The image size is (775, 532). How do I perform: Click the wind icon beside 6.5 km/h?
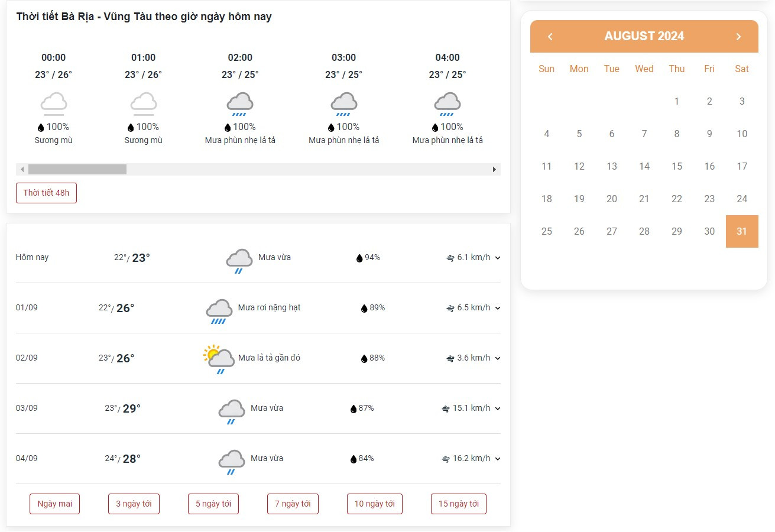pyautogui.click(x=450, y=308)
